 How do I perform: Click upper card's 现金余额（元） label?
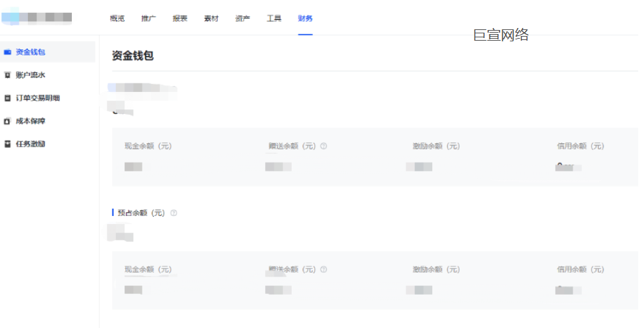148,146
